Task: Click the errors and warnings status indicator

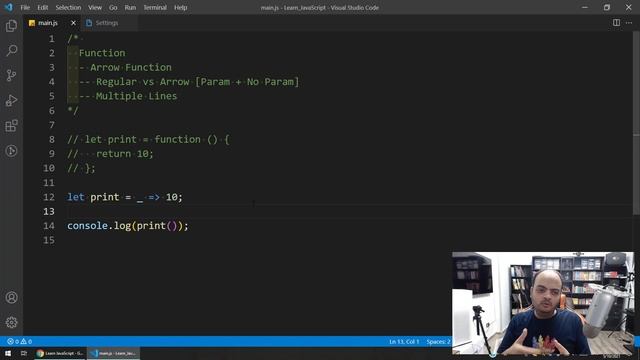Action: pyautogui.click(x=19, y=341)
